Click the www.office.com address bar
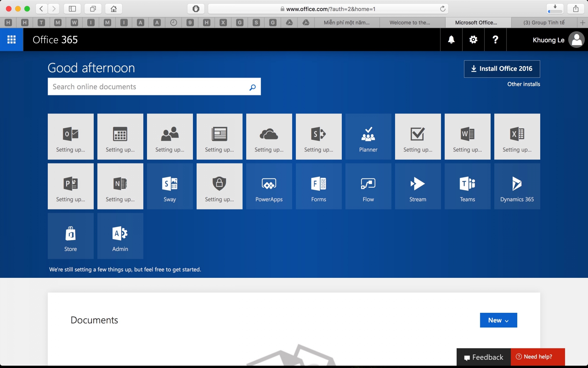 [x=328, y=9]
